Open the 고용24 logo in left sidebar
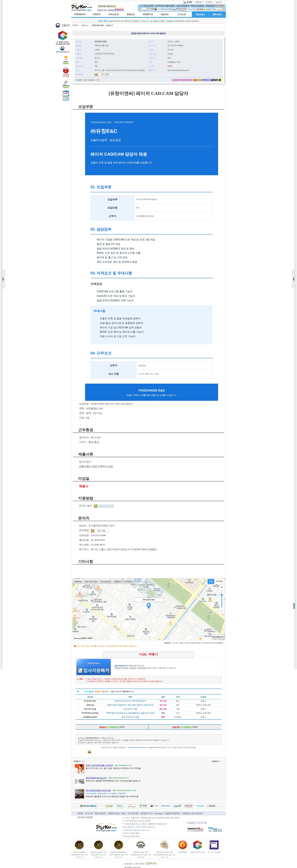The image size is (297, 868). [x=63, y=25]
